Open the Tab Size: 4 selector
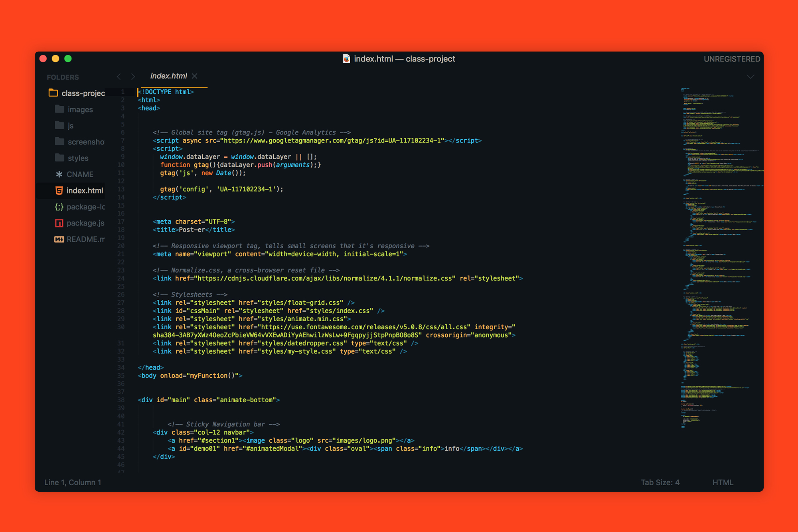The height and width of the screenshot is (532, 798). click(660, 483)
